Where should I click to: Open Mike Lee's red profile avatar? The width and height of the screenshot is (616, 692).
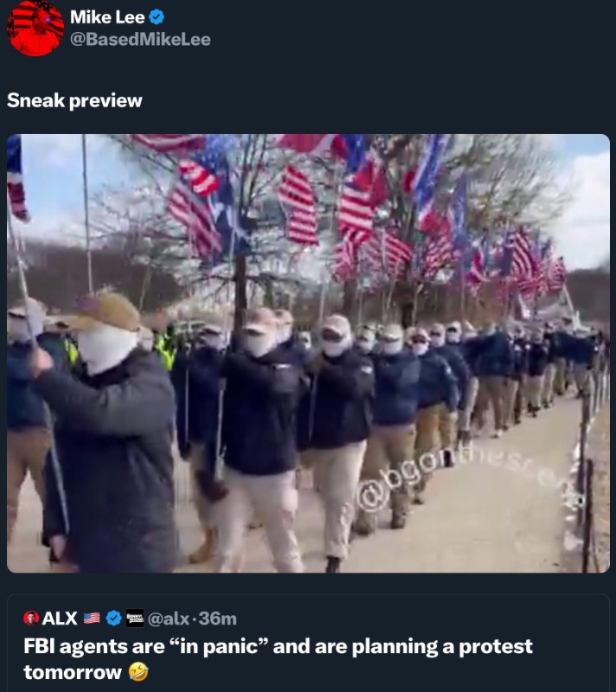[x=35, y=29]
